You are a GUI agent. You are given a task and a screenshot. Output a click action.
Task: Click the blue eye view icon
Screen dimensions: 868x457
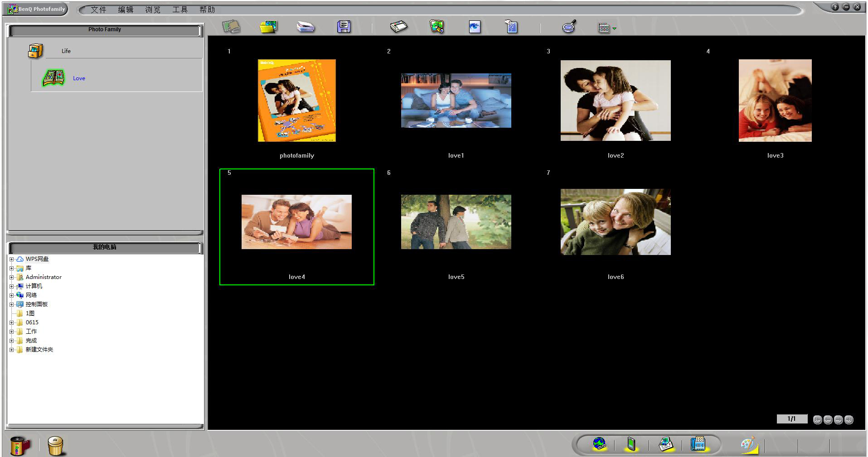pyautogui.click(x=475, y=27)
